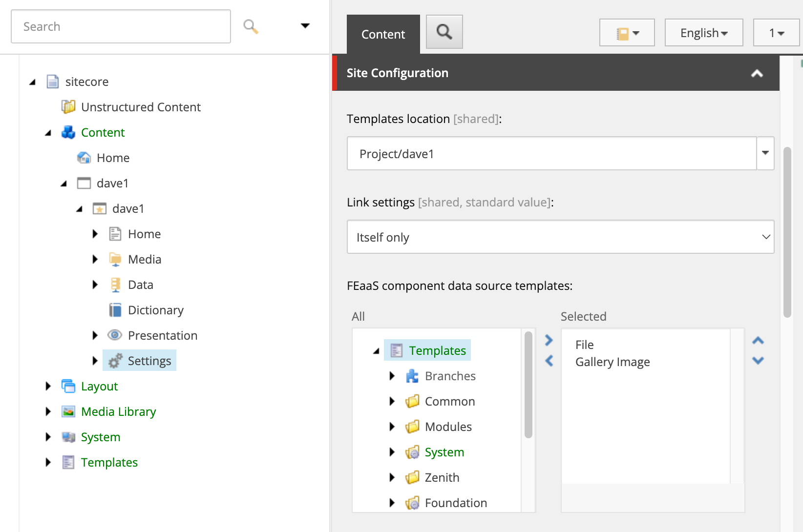Click the Content cubes icon

(x=68, y=132)
